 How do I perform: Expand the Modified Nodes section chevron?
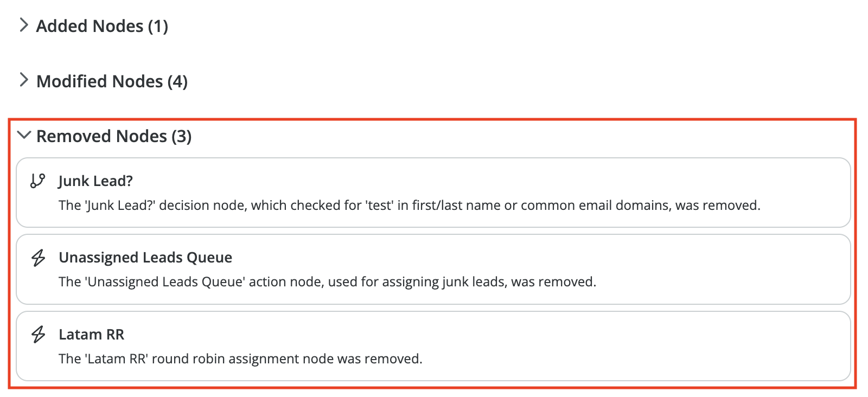click(x=23, y=80)
